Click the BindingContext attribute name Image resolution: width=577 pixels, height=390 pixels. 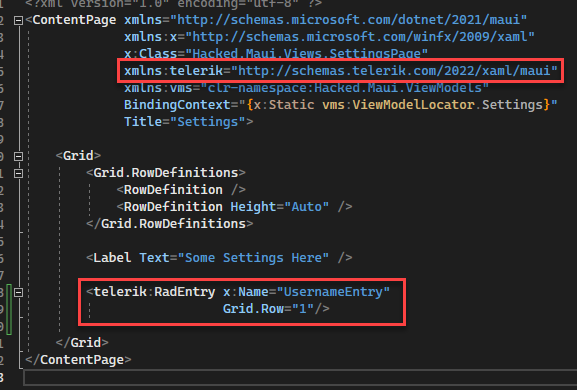click(x=177, y=105)
